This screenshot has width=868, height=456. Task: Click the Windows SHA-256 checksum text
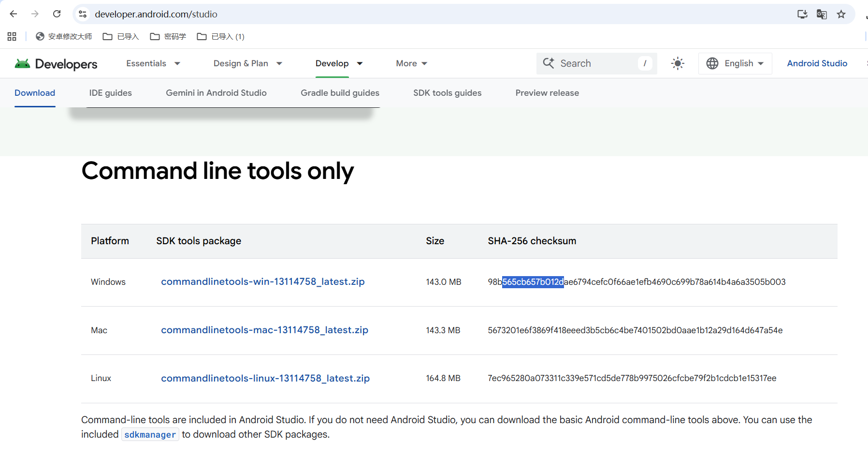coord(637,282)
